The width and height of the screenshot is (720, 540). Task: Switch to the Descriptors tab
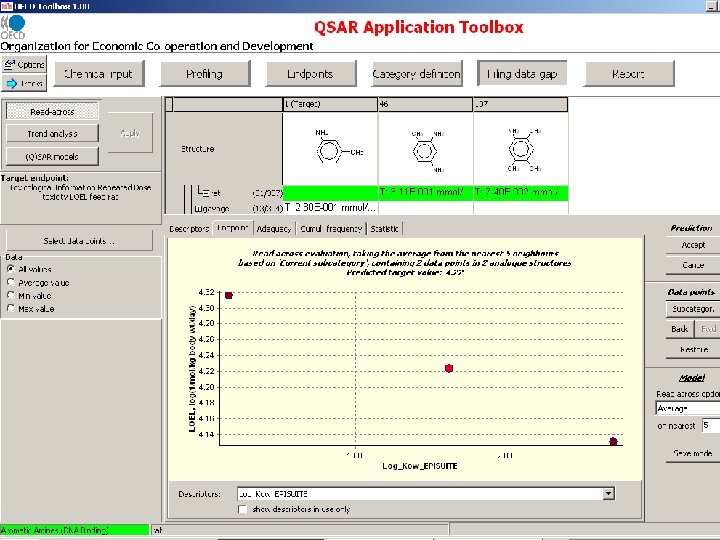(189, 228)
